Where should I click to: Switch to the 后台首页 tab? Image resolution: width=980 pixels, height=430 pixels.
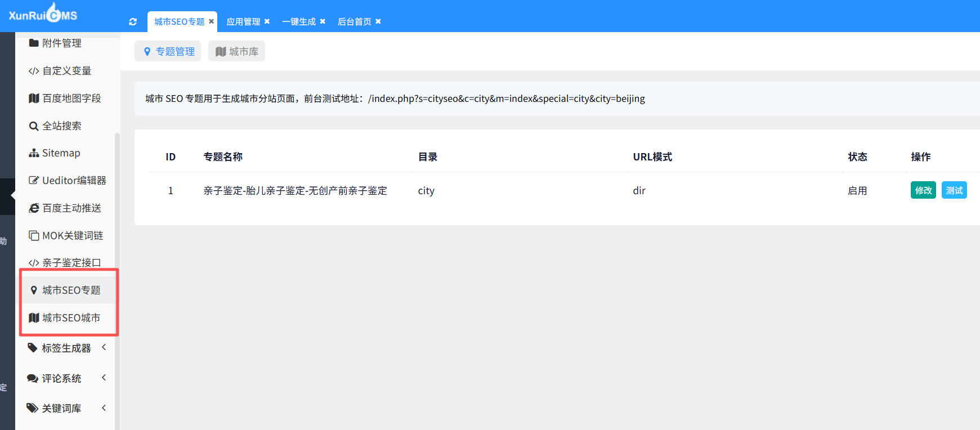click(x=355, y=21)
